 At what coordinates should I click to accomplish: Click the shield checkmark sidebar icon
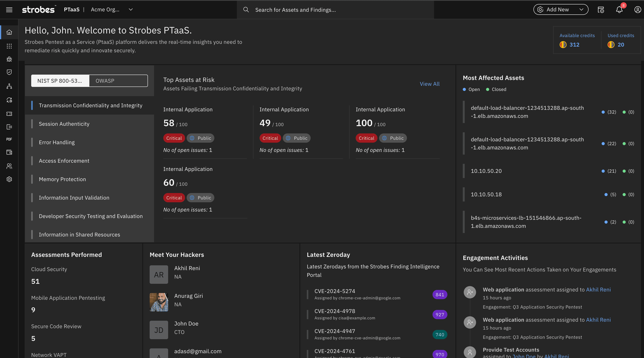pos(9,72)
